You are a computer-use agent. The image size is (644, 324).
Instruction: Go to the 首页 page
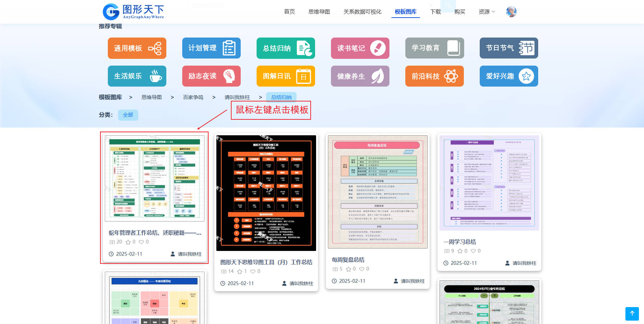tap(289, 12)
